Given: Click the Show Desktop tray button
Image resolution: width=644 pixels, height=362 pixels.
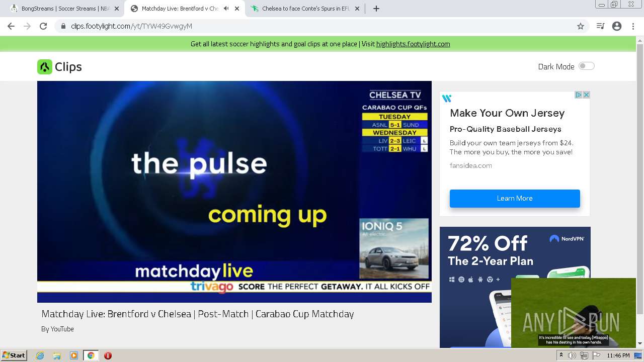Looking at the screenshot, I should tap(639, 355).
